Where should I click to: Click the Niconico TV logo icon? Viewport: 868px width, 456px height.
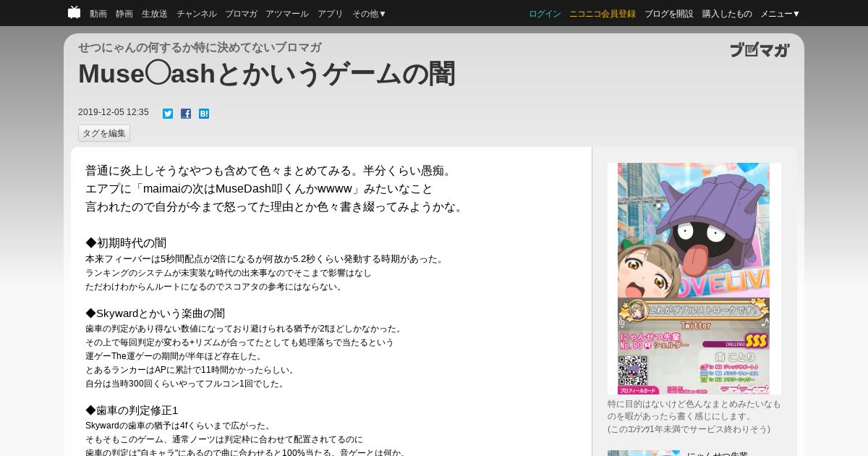tap(74, 12)
